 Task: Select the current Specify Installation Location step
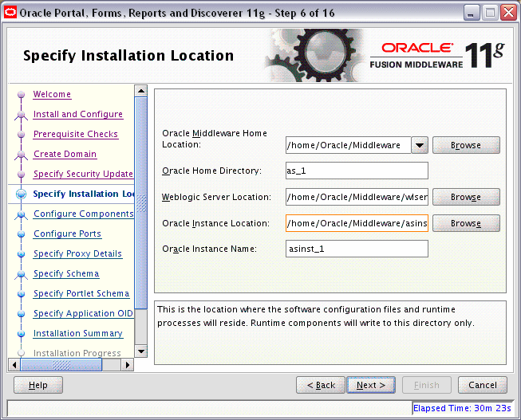click(84, 194)
